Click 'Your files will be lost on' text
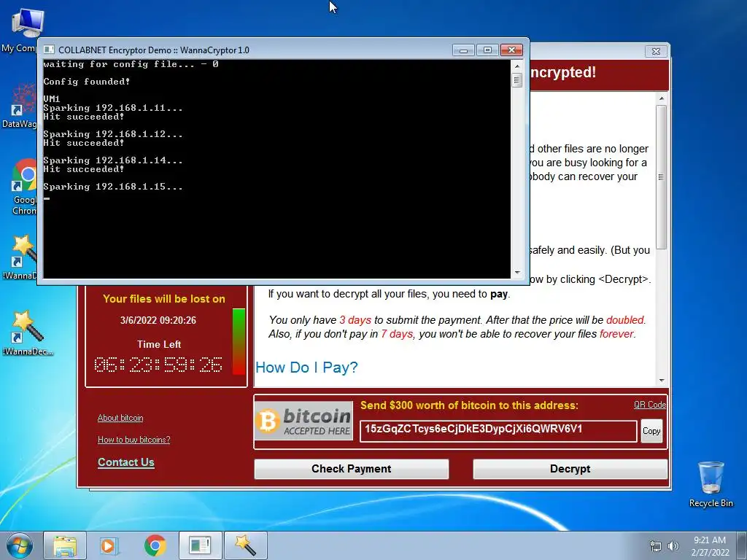 164,299
